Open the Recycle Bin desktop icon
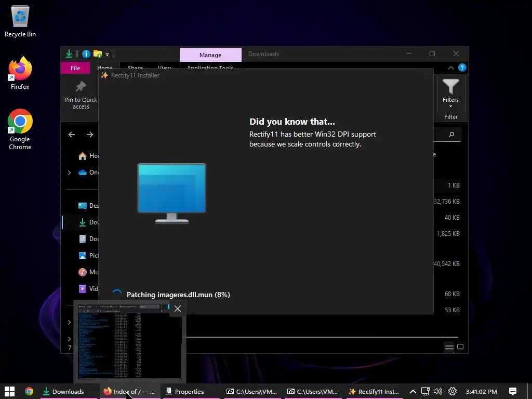 pos(20,21)
